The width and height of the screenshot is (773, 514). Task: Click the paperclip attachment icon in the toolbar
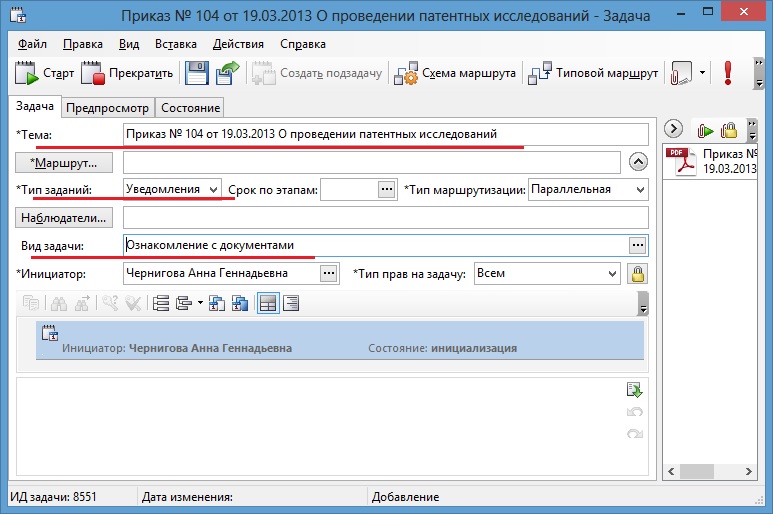[x=681, y=73]
